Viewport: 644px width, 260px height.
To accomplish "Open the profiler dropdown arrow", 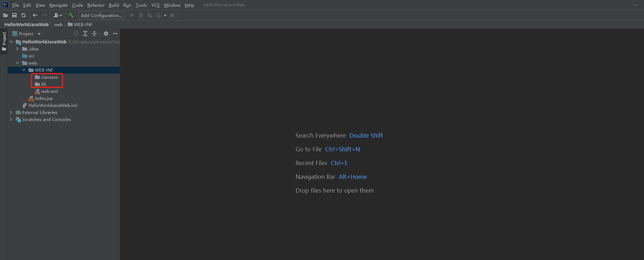I will [165, 16].
